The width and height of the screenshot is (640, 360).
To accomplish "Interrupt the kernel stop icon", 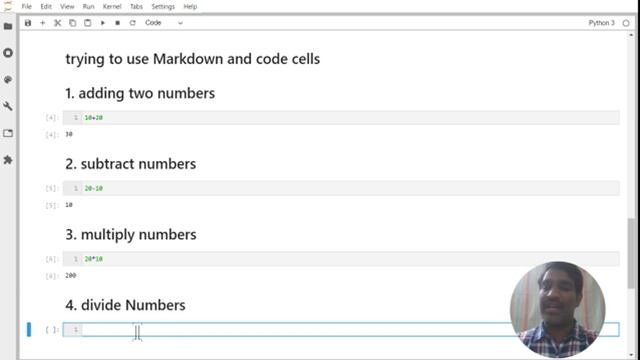I will pyautogui.click(x=118, y=23).
